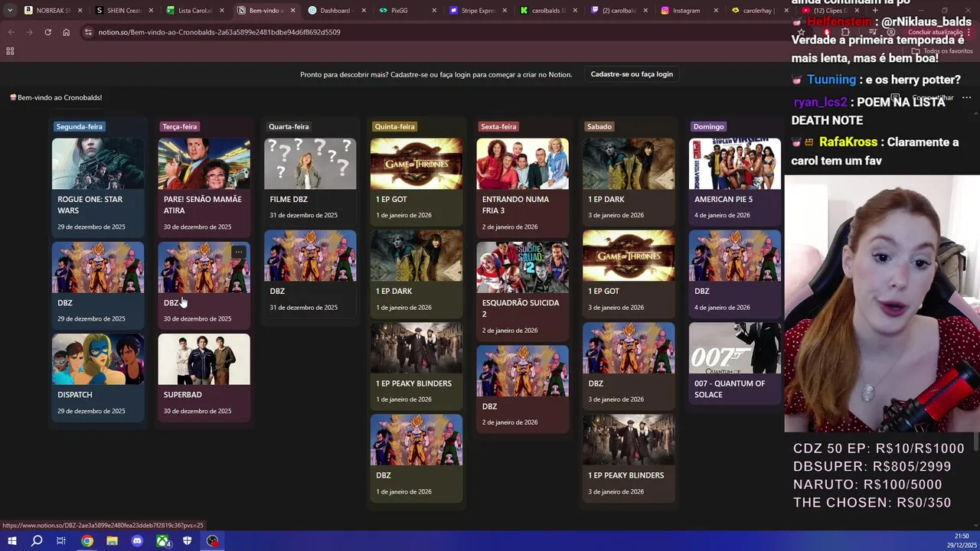Image resolution: width=980 pixels, height=551 pixels.
Task: Open the Superbad card
Action: 204,377
